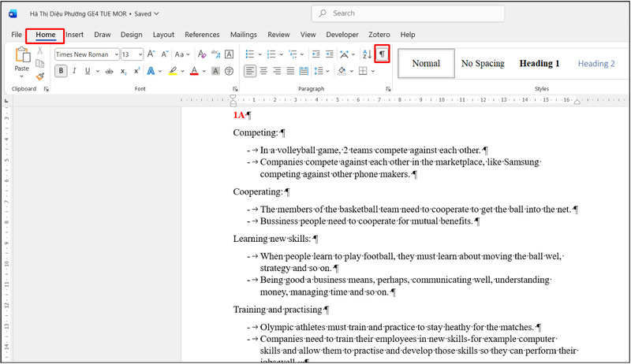Apply the No Spacing style
The height and width of the screenshot is (364, 631).
483,63
